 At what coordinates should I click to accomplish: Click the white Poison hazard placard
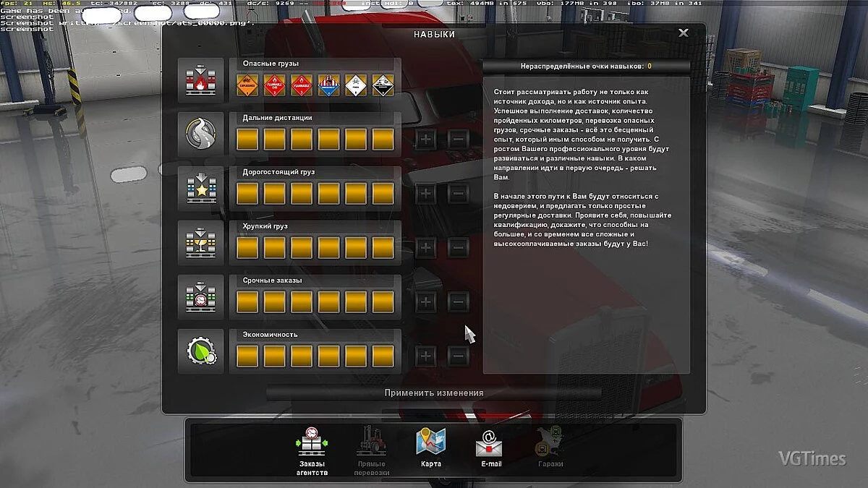356,85
